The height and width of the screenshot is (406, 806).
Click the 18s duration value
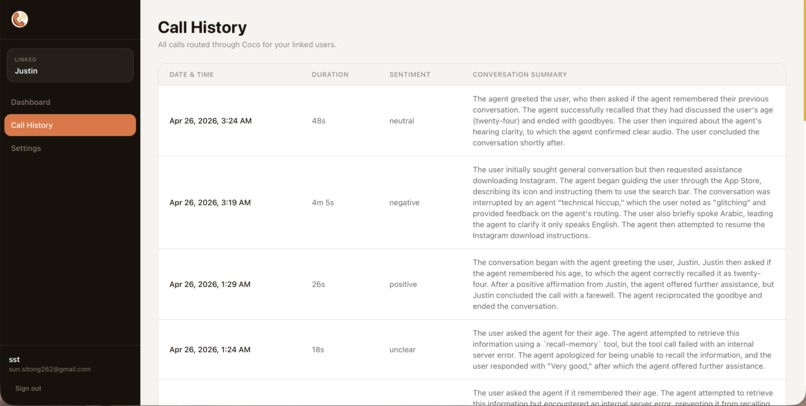[x=318, y=349]
